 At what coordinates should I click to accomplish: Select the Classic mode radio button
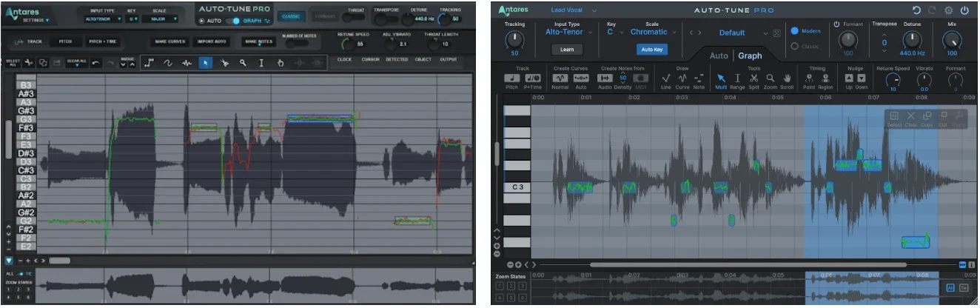pos(795,46)
